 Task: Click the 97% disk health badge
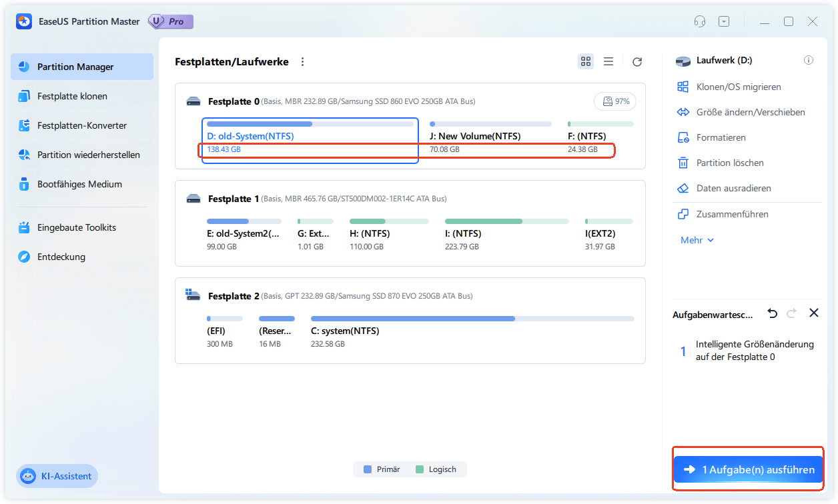pos(615,101)
